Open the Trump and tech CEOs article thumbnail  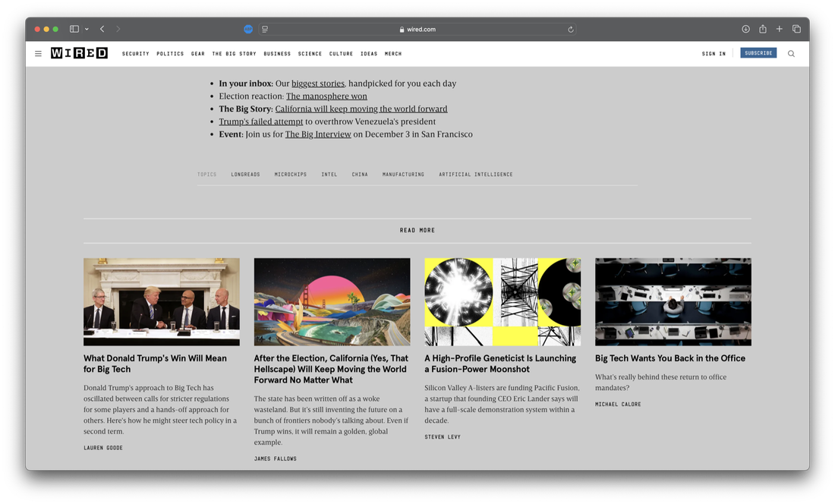[162, 302]
